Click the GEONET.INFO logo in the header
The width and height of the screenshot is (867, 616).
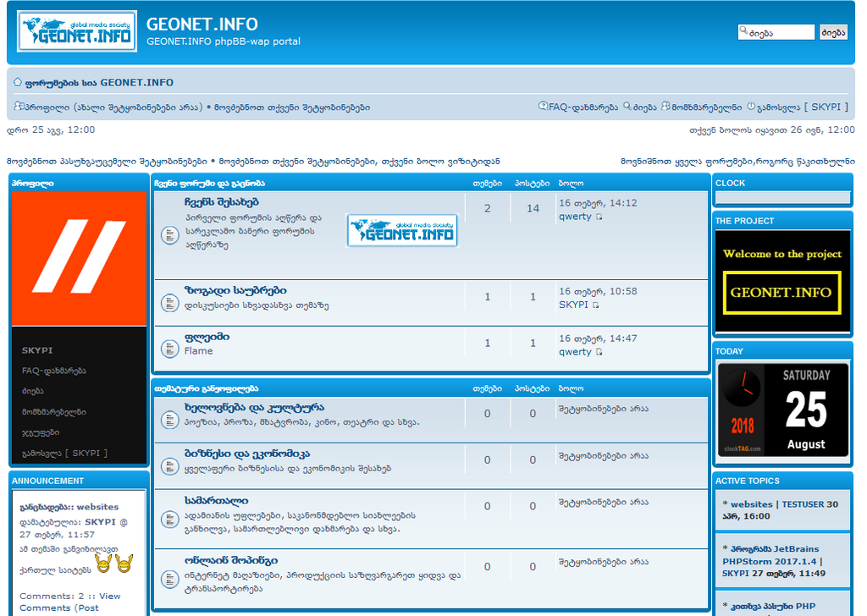[77, 31]
